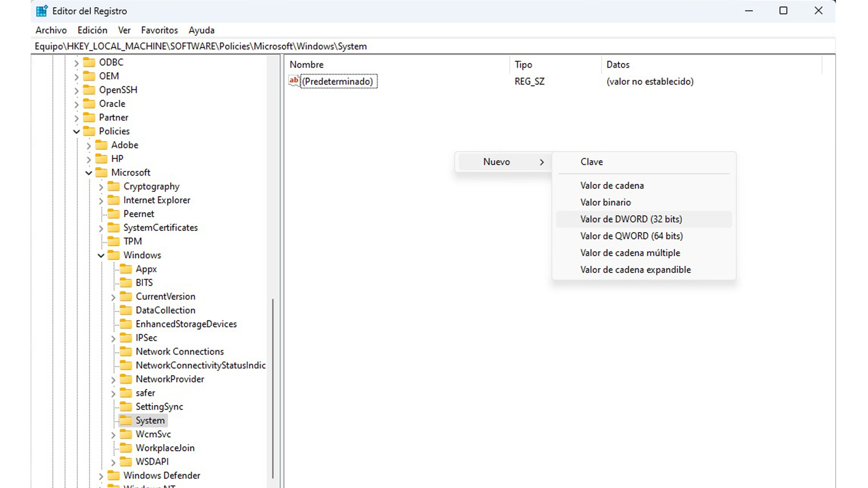Click the TPM folder icon
Image resolution: width=868 pixels, height=488 pixels.
pos(113,242)
